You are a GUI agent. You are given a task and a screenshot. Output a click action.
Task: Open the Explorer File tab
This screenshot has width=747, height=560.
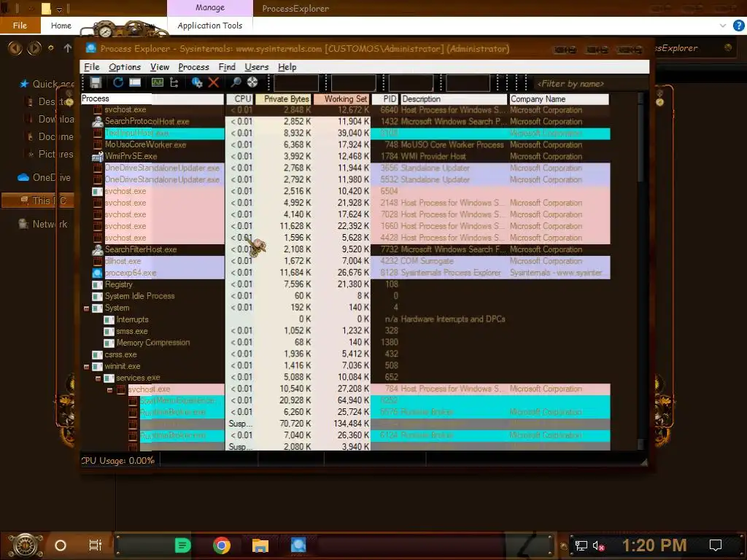click(x=20, y=26)
